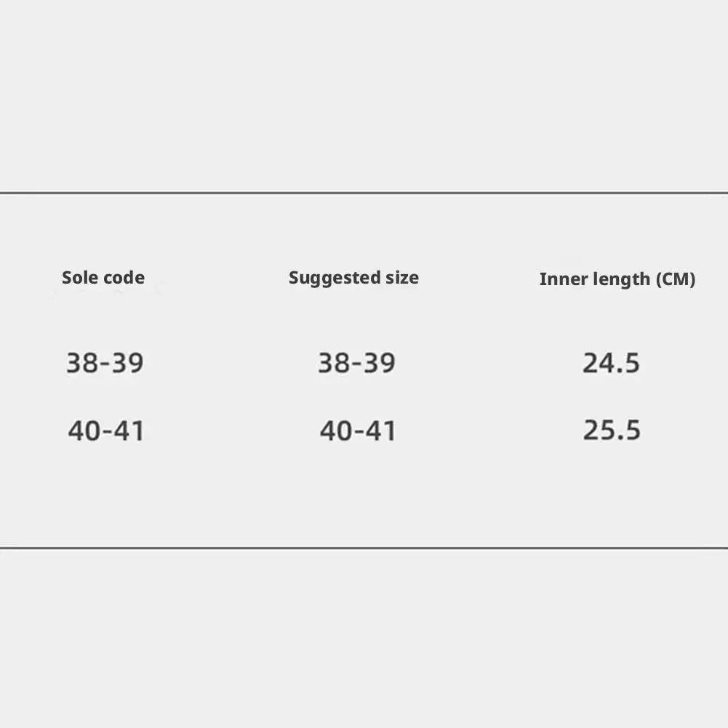Click the 25.5 inner length value

[x=612, y=430]
